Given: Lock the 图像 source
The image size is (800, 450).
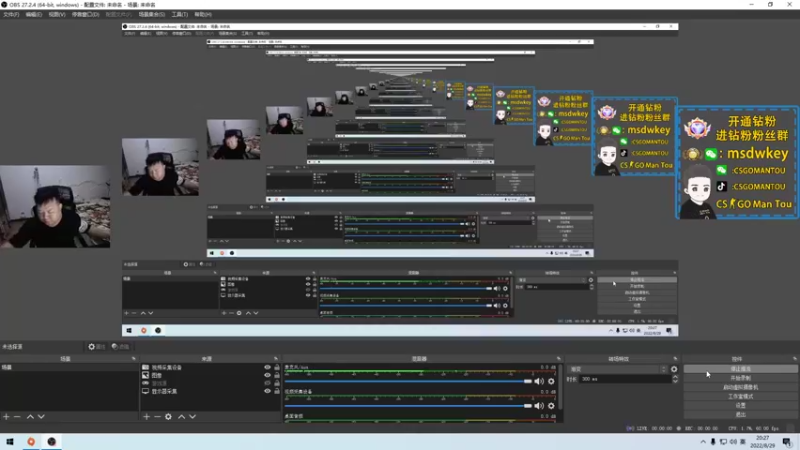Looking at the screenshot, I should [x=277, y=376].
